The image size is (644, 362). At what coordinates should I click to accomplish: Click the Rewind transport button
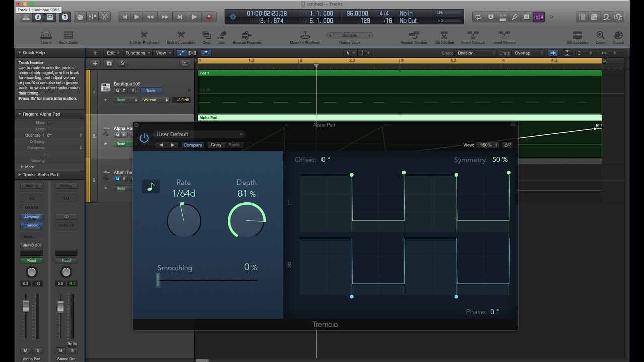(150, 17)
